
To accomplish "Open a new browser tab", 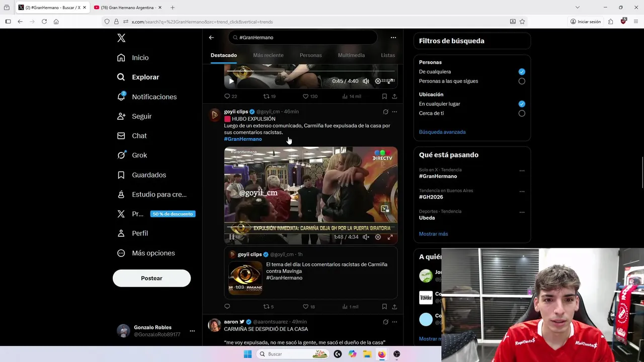I will click(x=173, y=8).
